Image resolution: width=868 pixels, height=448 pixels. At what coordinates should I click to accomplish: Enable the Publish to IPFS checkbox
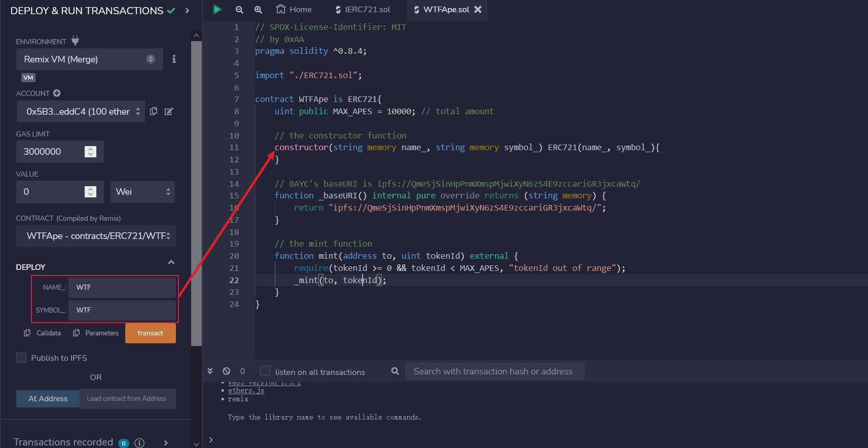click(21, 358)
